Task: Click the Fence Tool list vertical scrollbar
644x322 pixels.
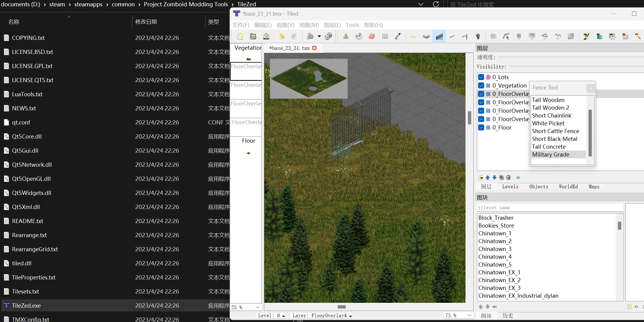Action: tap(590, 133)
